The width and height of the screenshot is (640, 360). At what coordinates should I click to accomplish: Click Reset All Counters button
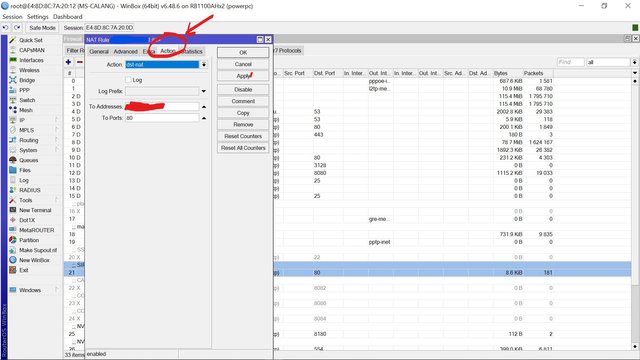243,148
